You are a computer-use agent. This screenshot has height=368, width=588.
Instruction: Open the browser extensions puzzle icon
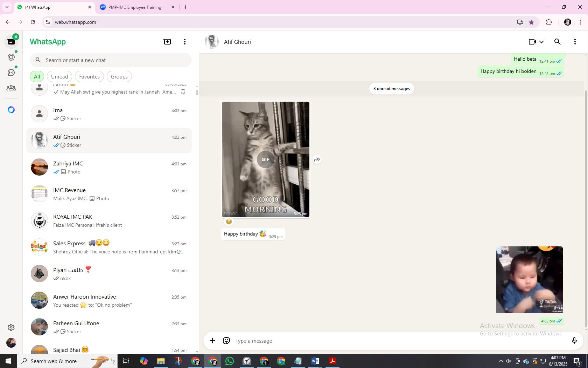(549, 22)
